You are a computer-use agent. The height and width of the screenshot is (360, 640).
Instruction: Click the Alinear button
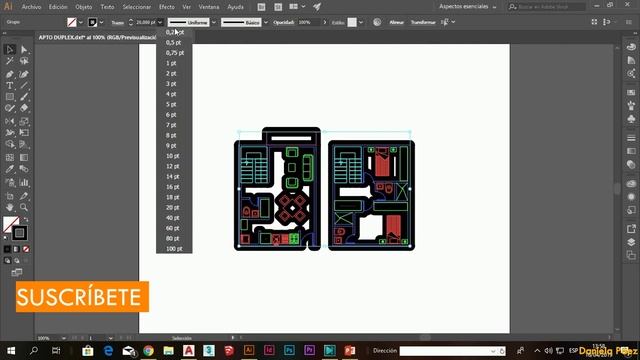(x=396, y=22)
